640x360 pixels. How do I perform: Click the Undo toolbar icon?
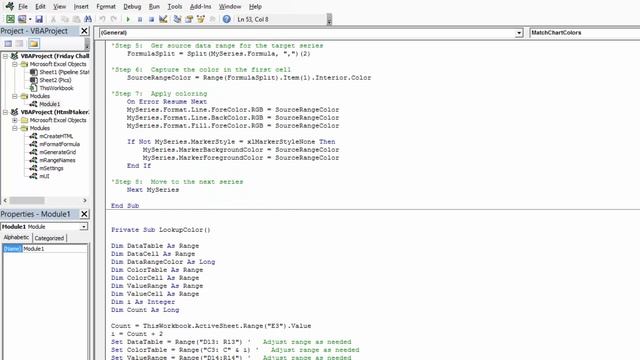point(102,19)
